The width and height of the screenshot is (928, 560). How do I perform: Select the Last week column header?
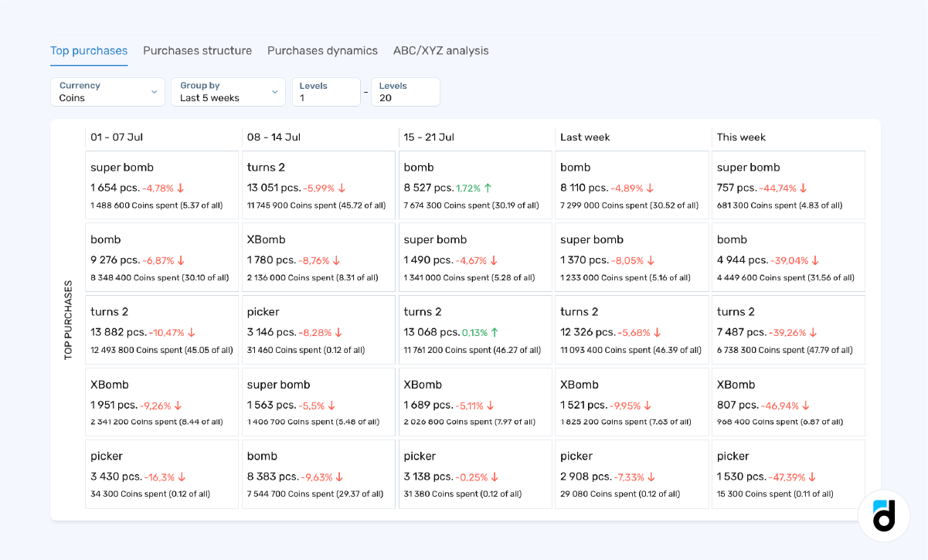click(585, 137)
